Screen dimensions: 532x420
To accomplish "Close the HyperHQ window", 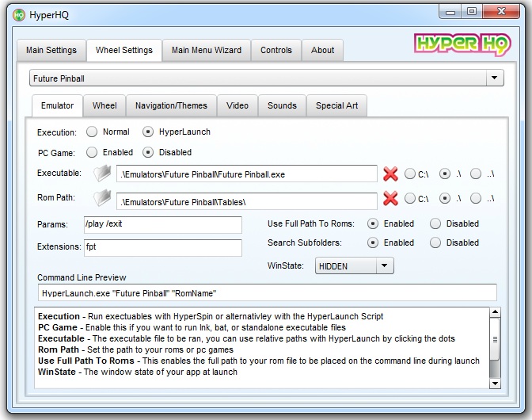I will [501, 12].
